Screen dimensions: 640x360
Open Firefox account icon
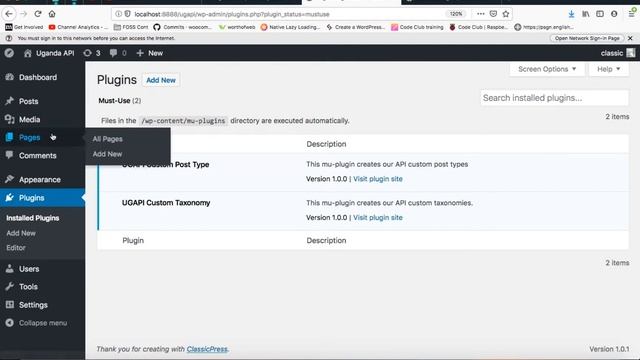point(614,14)
